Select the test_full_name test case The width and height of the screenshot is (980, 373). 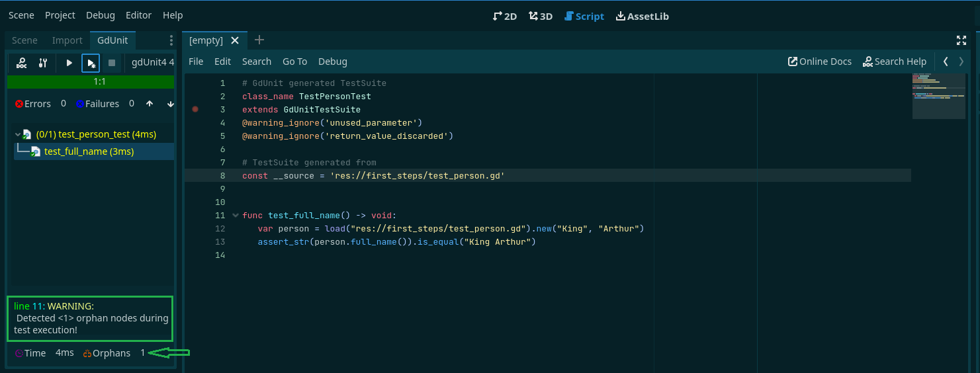click(89, 151)
